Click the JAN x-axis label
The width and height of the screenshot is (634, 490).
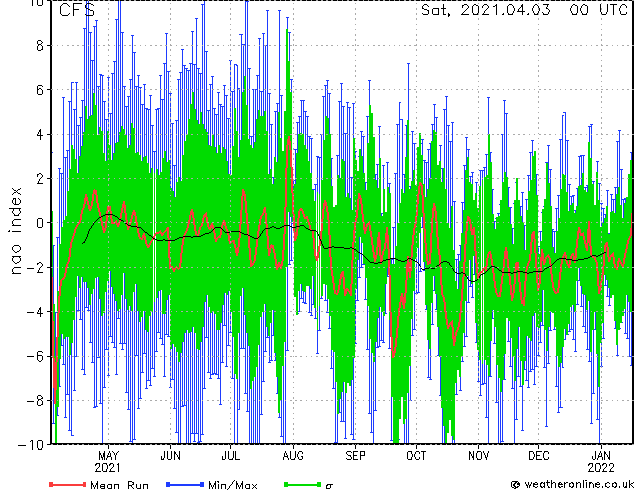pos(601,456)
